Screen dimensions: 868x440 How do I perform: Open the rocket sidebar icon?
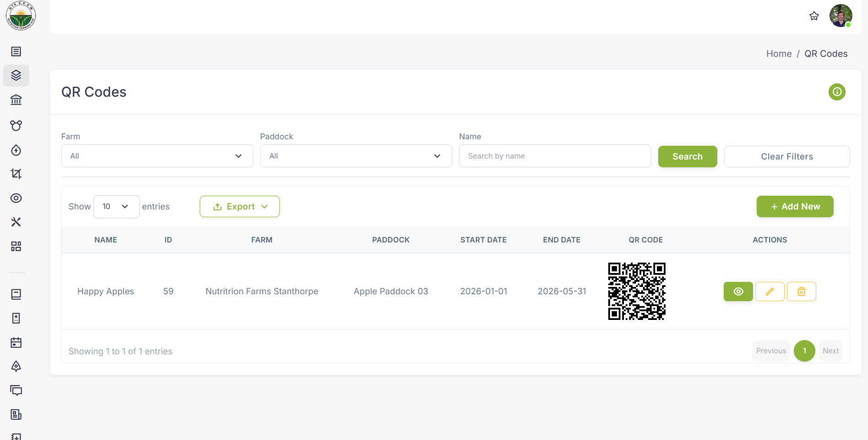click(16, 366)
